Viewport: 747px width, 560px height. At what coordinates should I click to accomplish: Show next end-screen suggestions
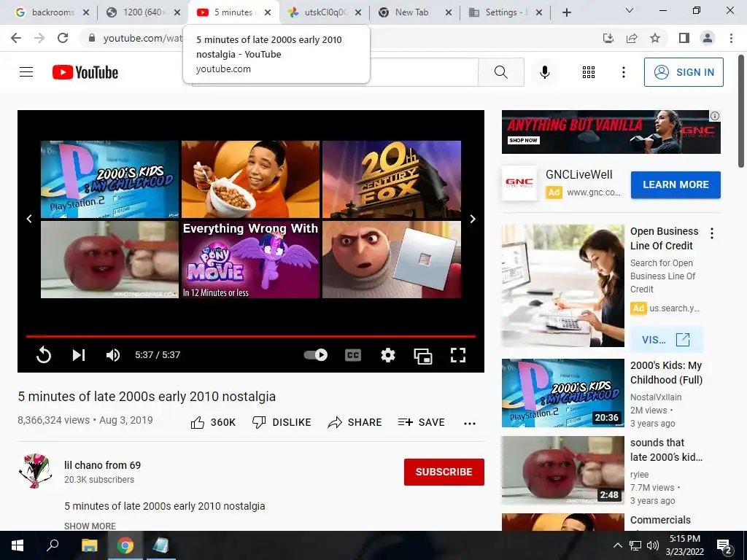point(473,219)
